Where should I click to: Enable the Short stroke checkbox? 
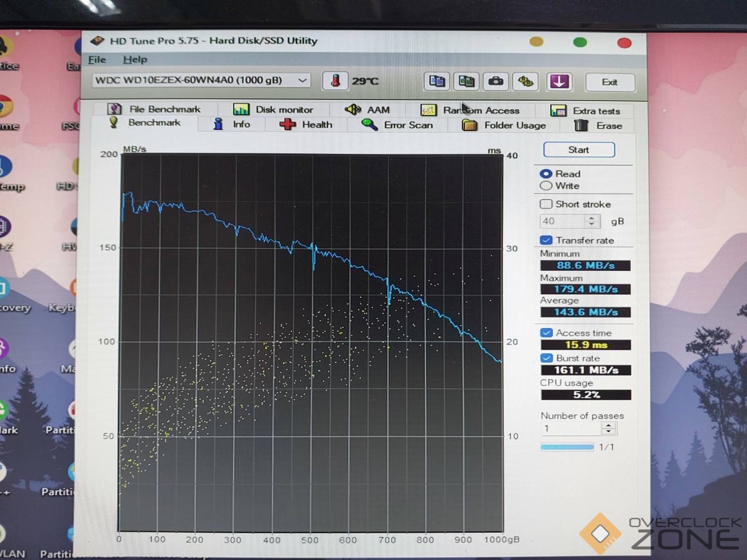click(546, 204)
